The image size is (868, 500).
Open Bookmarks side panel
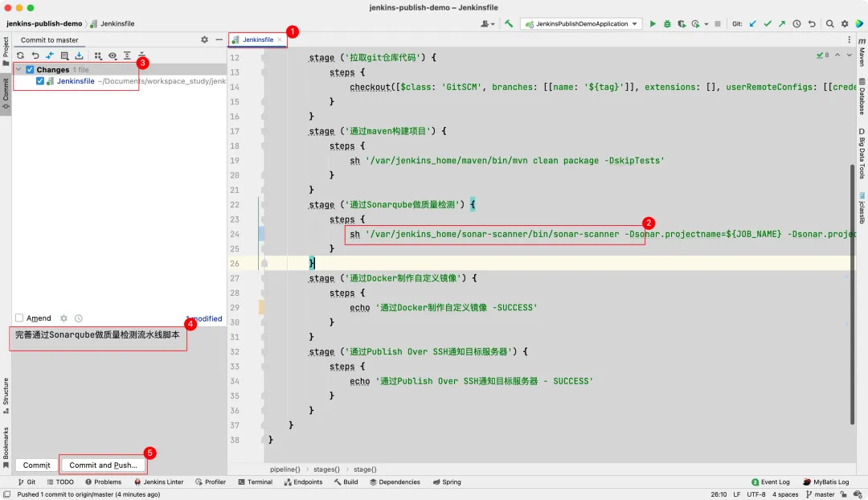[x=6, y=448]
